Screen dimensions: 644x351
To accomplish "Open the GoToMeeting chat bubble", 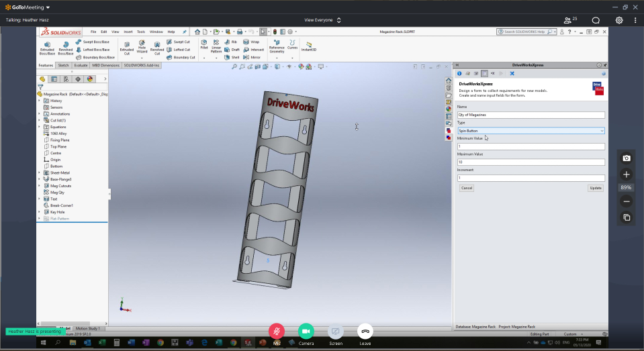I will (x=596, y=20).
